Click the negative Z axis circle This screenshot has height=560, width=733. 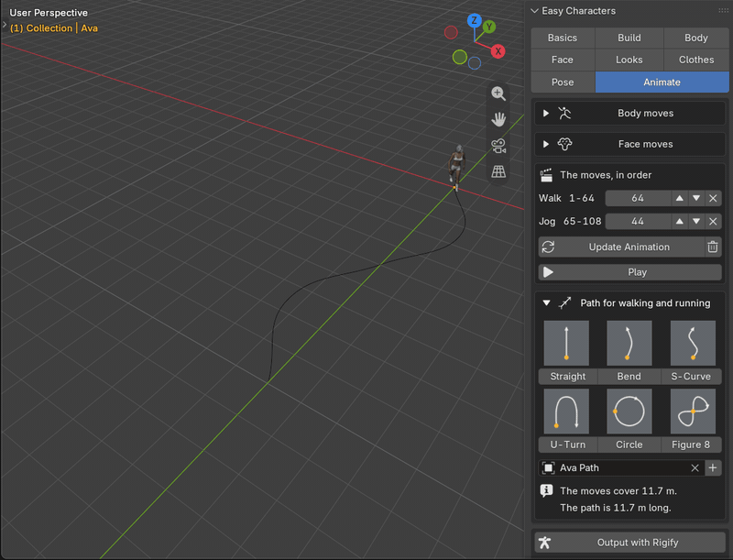click(x=475, y=63)
